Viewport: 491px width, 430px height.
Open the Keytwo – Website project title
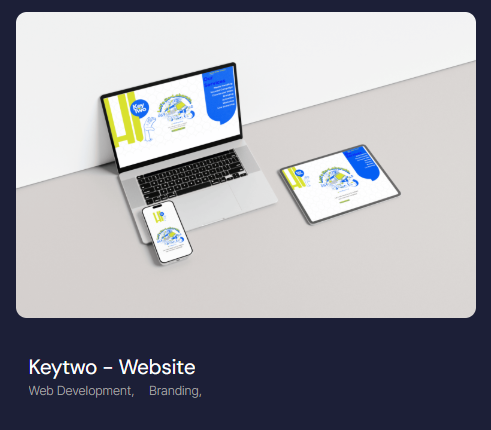coord(112,367)
